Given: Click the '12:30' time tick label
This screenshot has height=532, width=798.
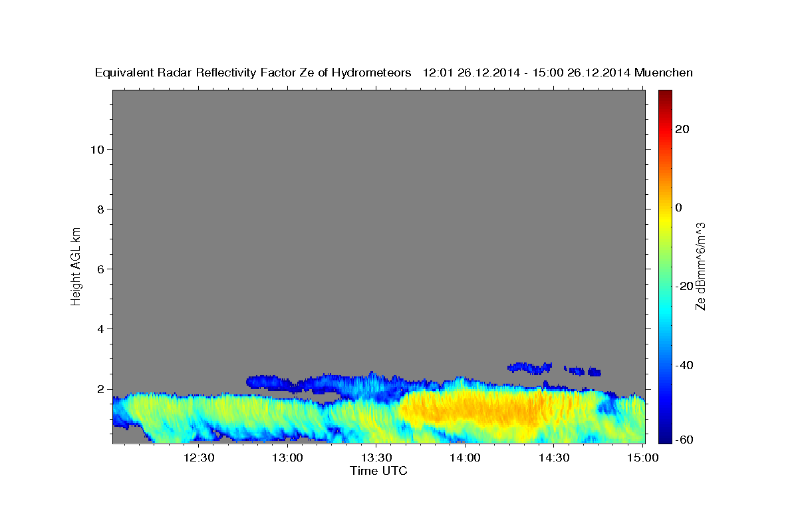Looking at the screenshot, I should (x=199, y=458).
